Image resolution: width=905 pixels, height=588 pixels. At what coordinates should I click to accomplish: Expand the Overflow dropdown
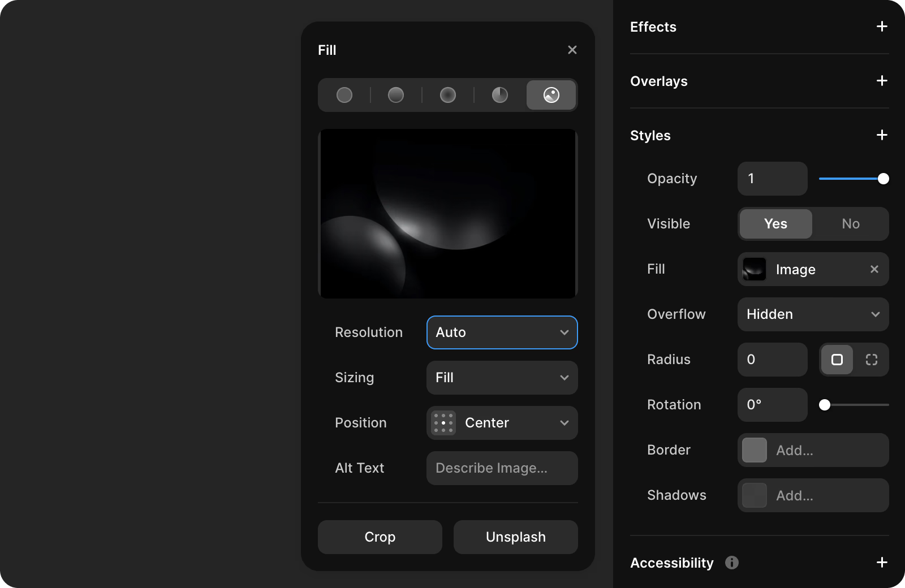click(x=813, y=314)
